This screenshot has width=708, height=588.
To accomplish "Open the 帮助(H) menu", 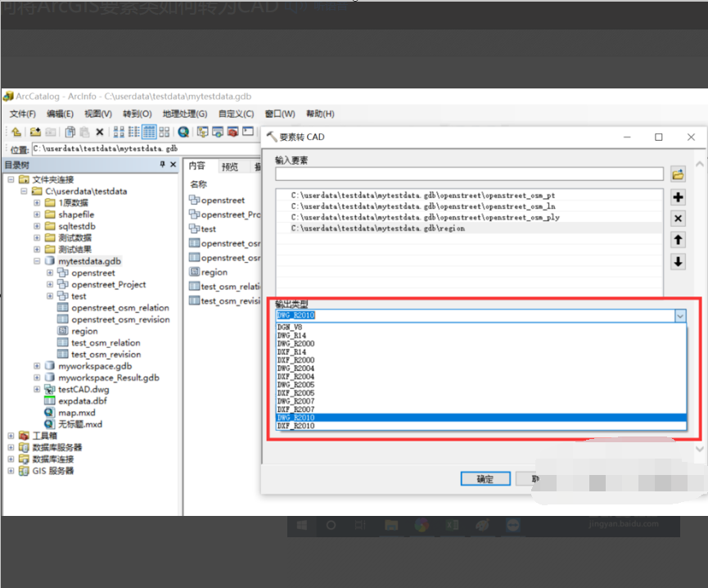I will coord(320,114).
